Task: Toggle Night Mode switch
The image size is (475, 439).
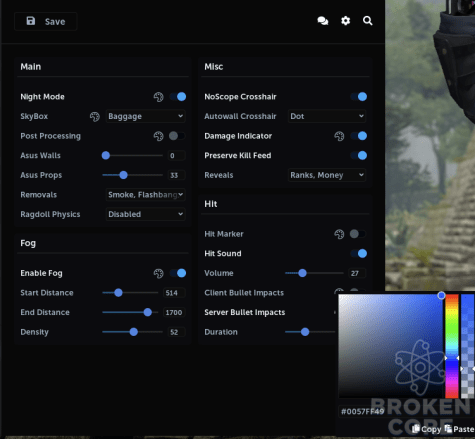Action: (x=178, y=97)
